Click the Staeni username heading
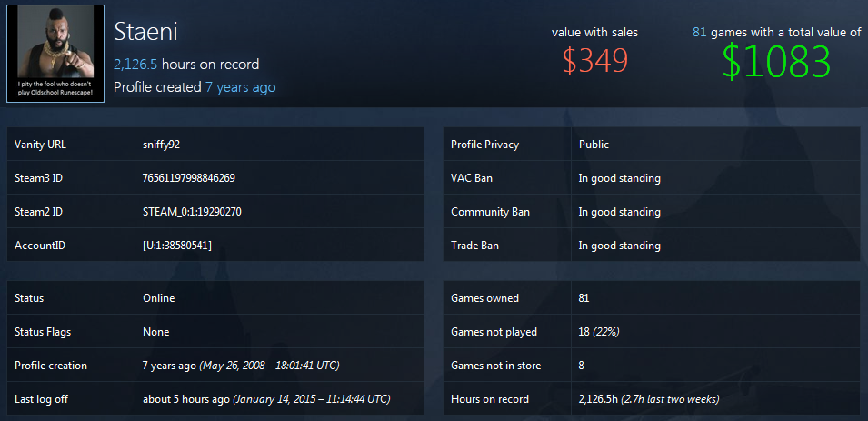The width and height of the screenshot is (868, 421). (x=145, y=32)
